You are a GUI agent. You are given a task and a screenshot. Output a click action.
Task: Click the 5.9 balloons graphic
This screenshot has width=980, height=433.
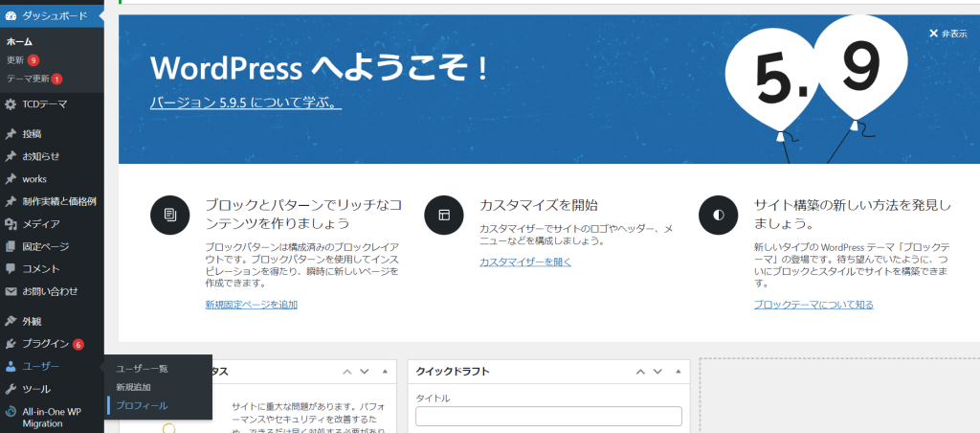[817, 87]
